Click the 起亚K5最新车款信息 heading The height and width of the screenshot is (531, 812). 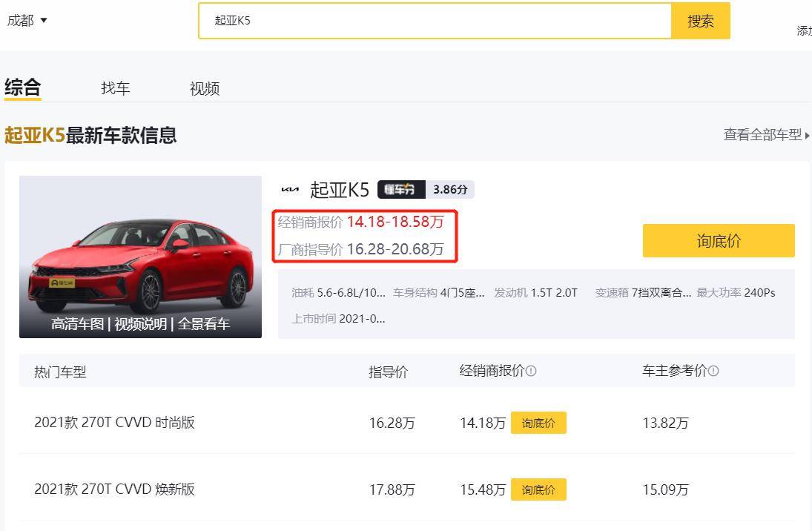point(90,135)
